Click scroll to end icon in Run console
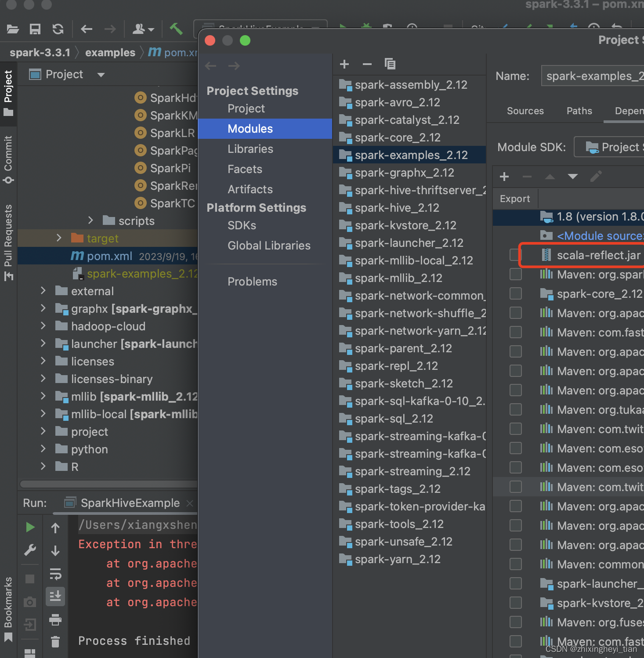 [x=55, y=597]
